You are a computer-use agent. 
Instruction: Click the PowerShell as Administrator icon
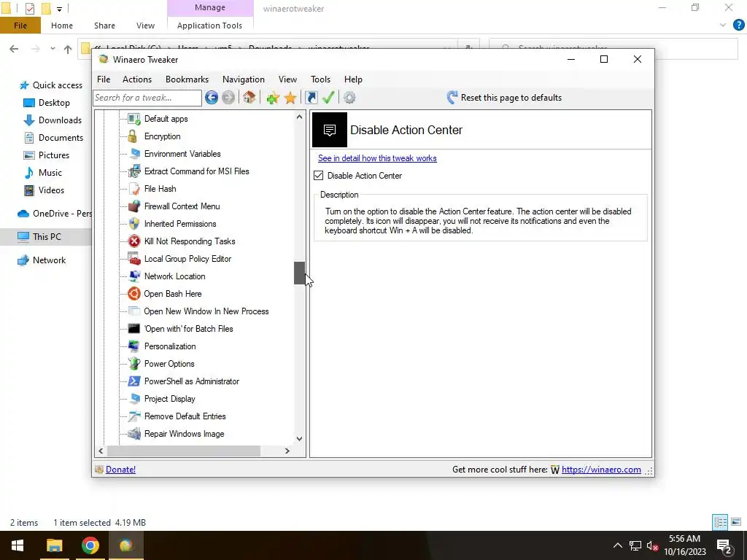tap(134, 381)
